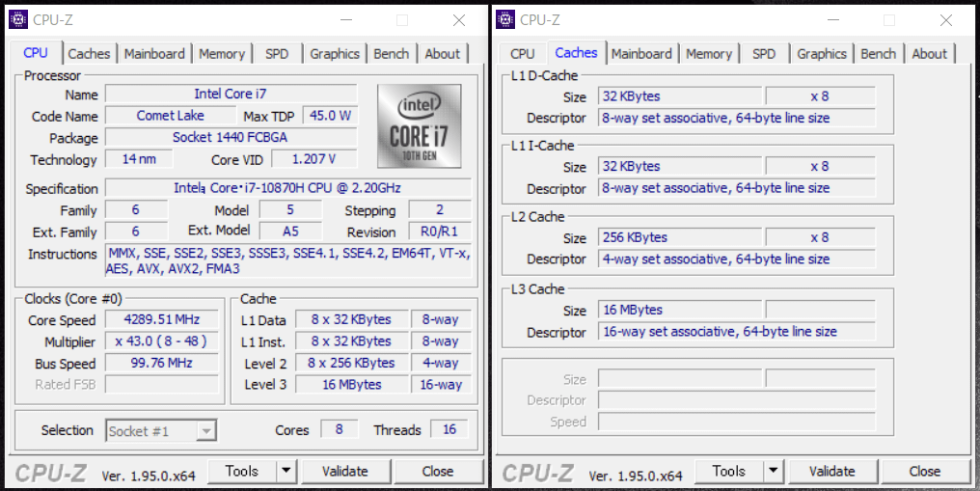This screenshot has width=980, height=491.
Task: Click Validate button in the right window
Action: 832,471
